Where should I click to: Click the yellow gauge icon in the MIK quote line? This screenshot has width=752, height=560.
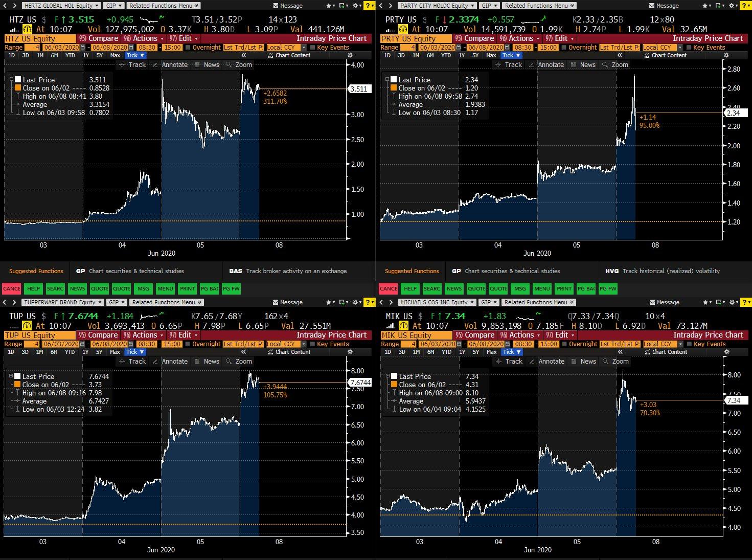coord(403,326)
